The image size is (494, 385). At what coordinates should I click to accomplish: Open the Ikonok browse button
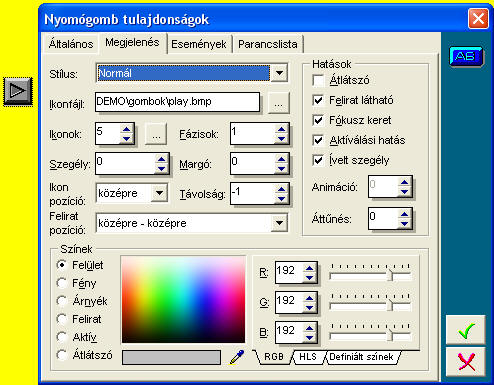pyautogui.click(x=156, y=134)
